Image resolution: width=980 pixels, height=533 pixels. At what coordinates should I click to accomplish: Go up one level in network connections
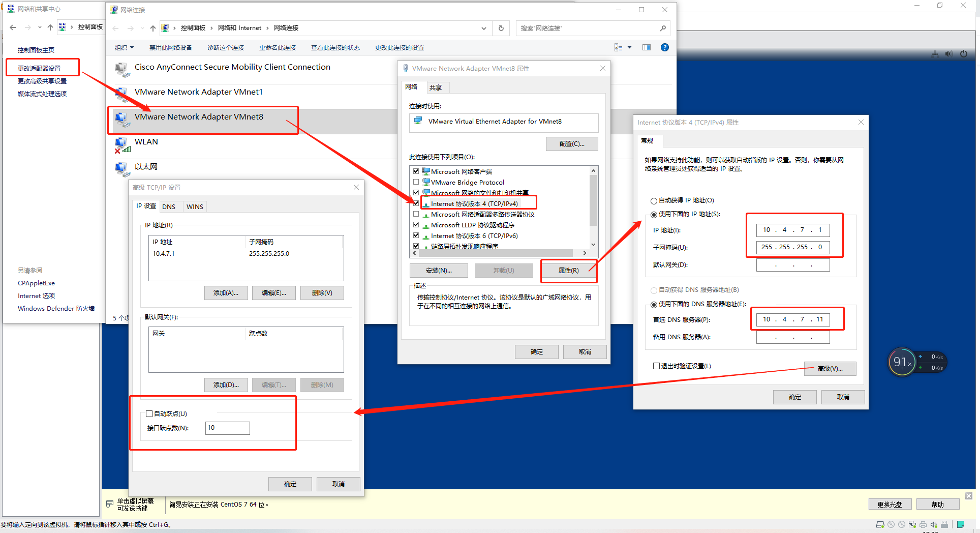coord(152,28)
